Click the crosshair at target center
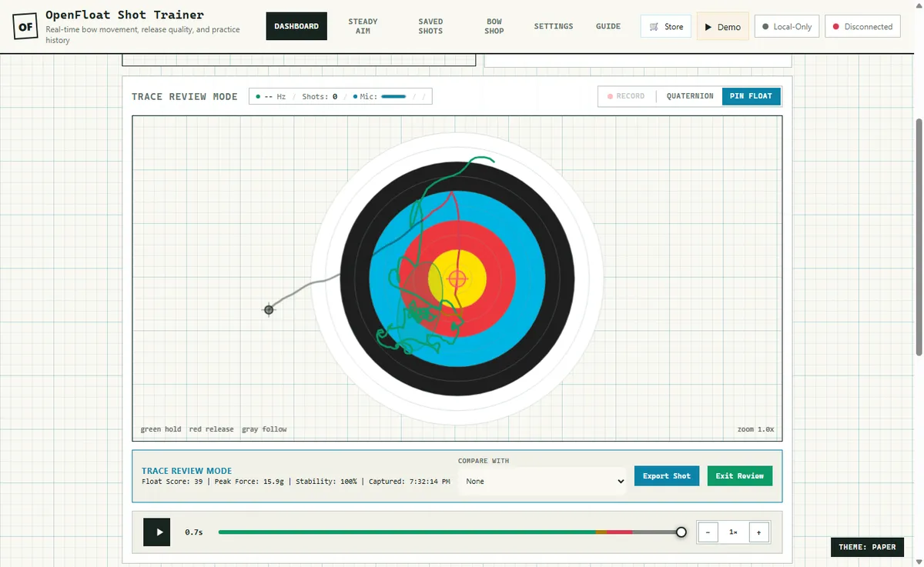Viewport: 924px width, 567px height. coord(457,278)
